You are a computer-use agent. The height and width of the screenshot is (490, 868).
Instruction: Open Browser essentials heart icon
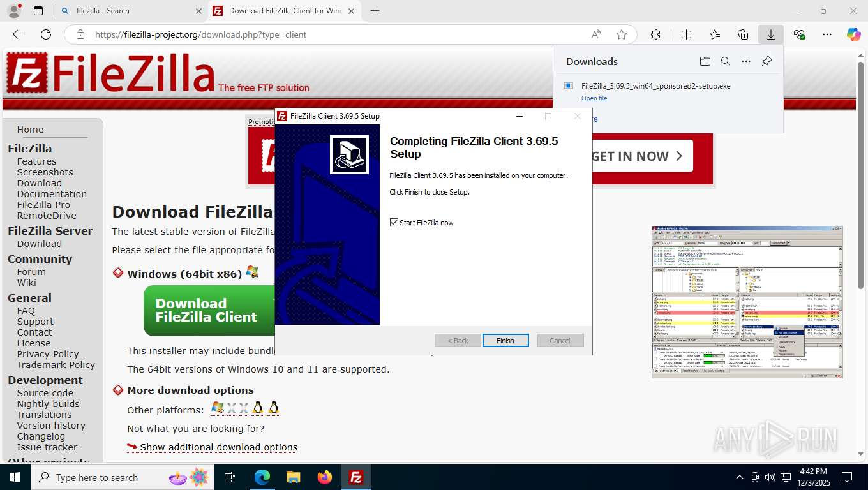click(x=799, y=34)
